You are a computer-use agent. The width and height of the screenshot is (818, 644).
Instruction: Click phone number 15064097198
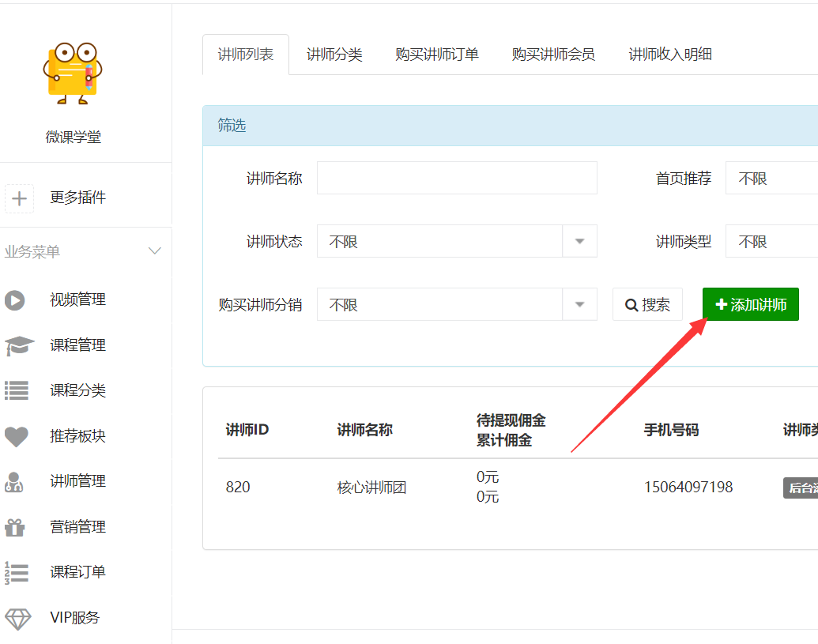pyautogui.click(x=688, y=487)
